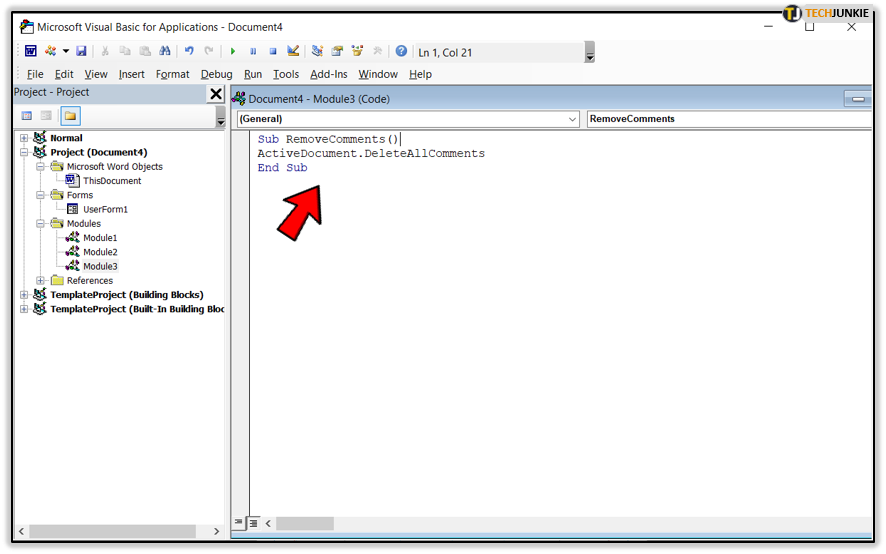Click the Find binoculars icon

pos(164,51)
